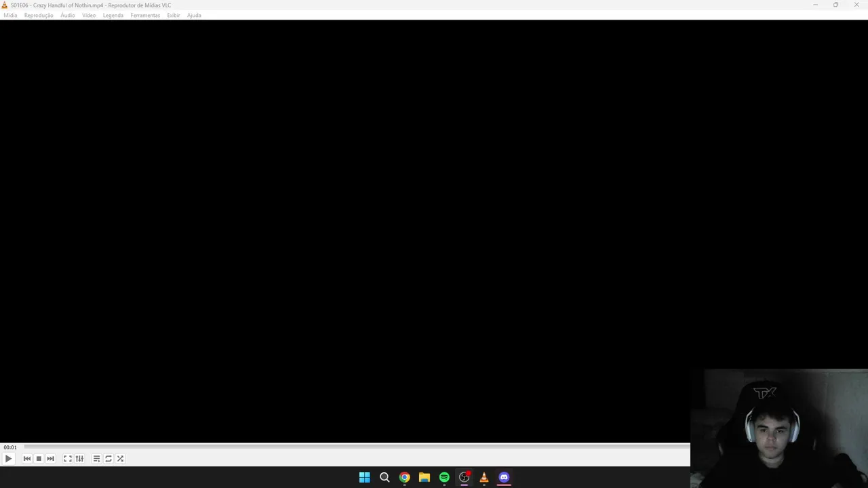The width and height of the screenshot is (868, 488).
Task: Open Windows taskbar search
Action: [x=384, y=477]
